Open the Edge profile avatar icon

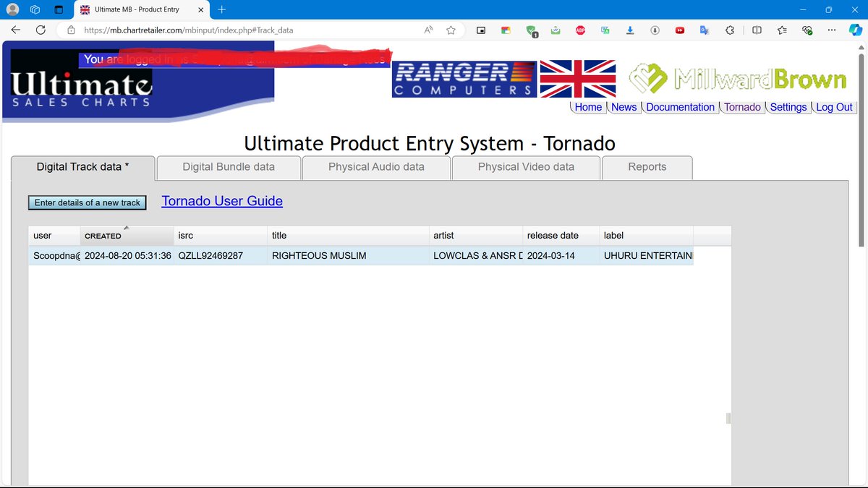(12, 9)
